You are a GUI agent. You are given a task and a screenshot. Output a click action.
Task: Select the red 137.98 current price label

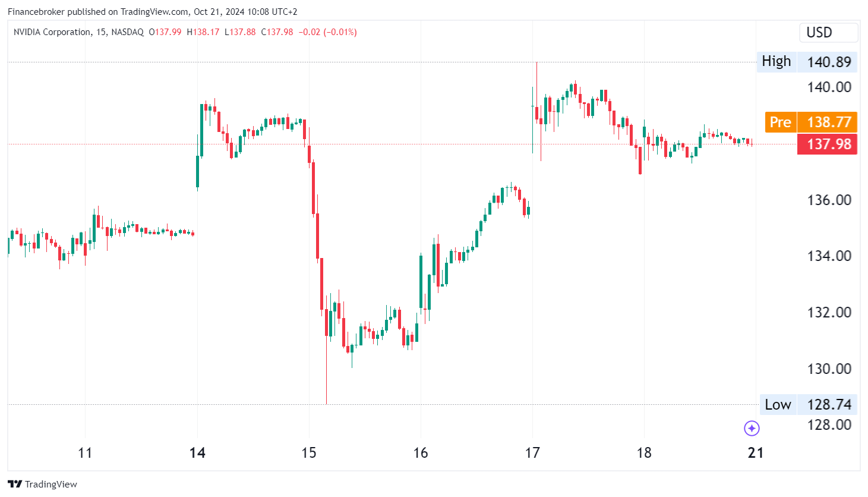827,144
